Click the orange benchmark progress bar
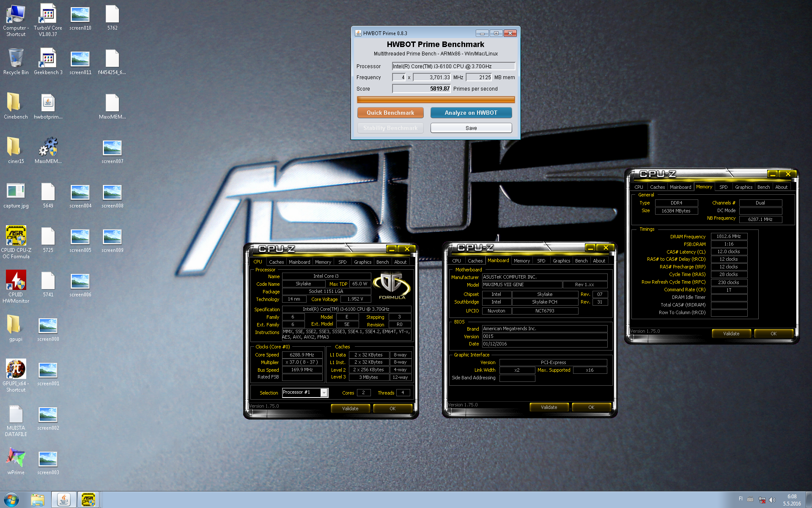 click(436, 100)
